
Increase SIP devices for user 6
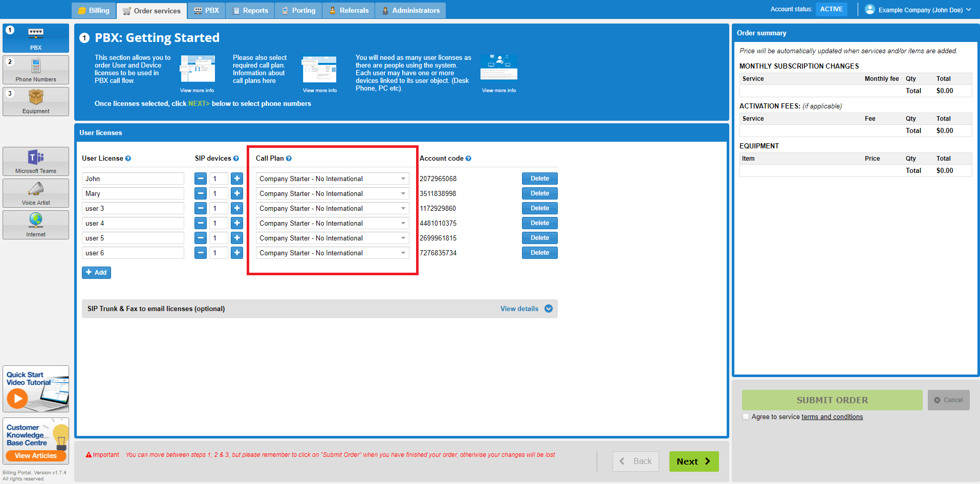(x=237, y=253)
